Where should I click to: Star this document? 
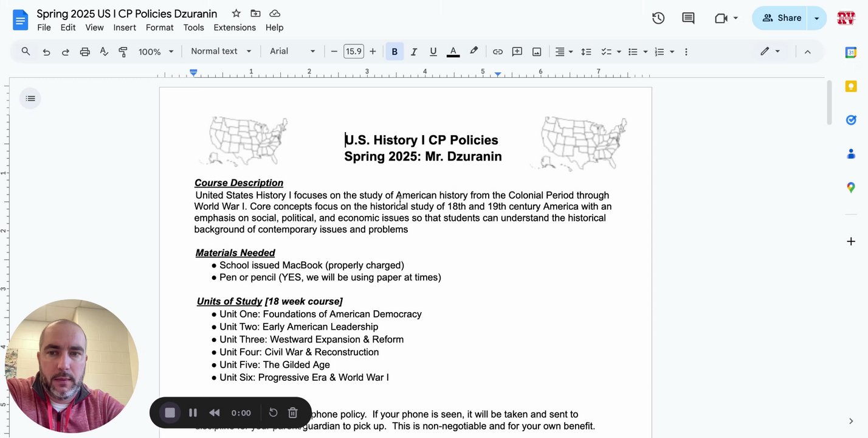236,13
